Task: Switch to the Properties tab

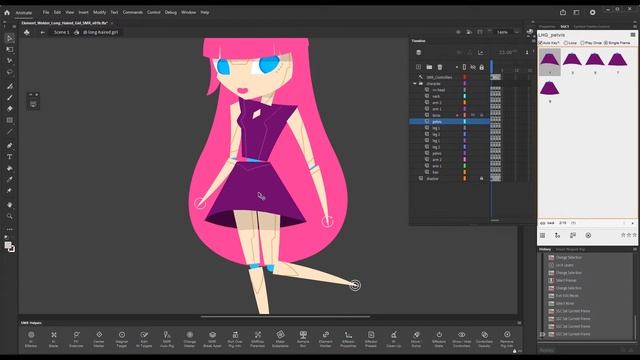Action: pos(547,27)
